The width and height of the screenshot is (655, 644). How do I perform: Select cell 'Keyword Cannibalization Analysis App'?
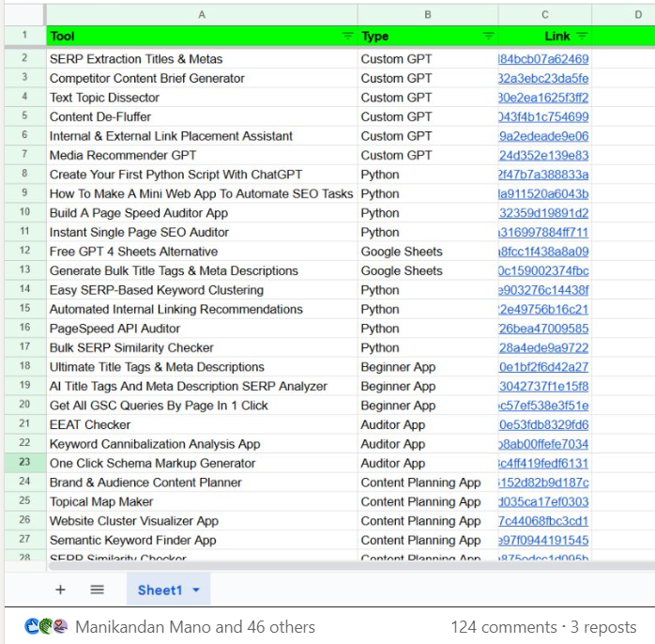point(202,444)
